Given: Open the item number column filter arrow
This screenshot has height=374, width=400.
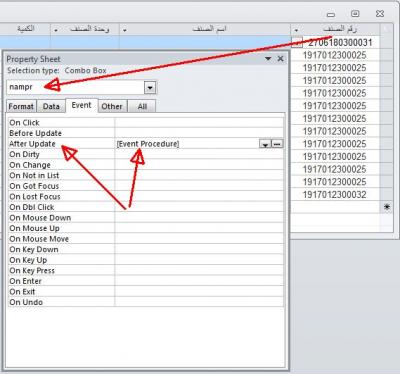Looking at the screenshot, I should click(296, 30).
